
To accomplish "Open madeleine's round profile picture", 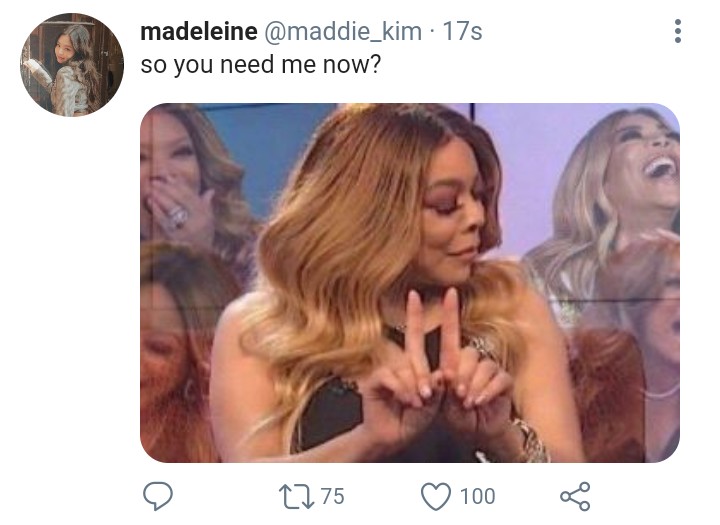I will [72, 64].
